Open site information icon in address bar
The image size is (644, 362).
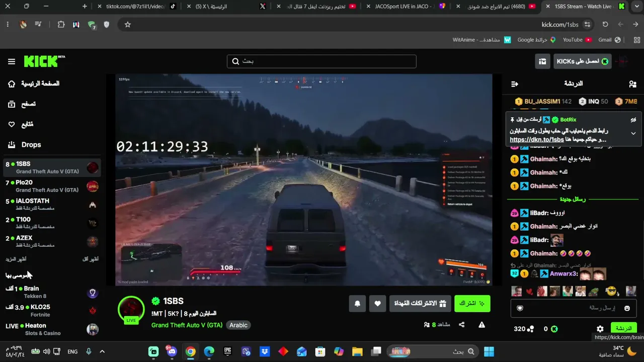click(x=587, y=25)
